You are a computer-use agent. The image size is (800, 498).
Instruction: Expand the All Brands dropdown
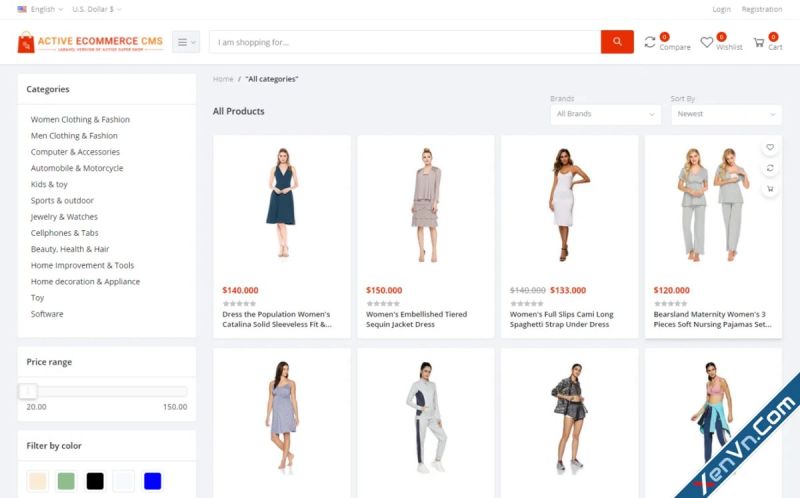[606, 114]
